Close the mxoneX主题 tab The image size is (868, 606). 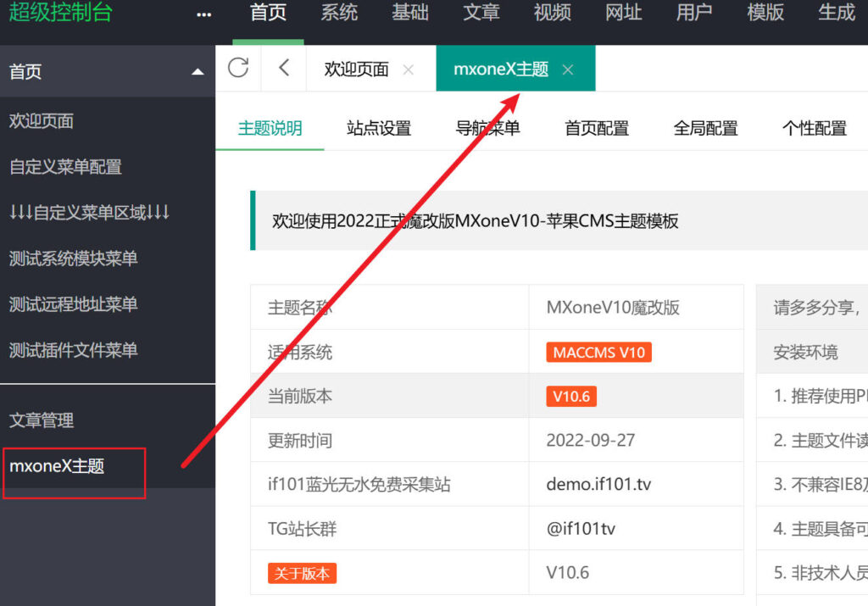pyautogui.click(x=568, y=69)
